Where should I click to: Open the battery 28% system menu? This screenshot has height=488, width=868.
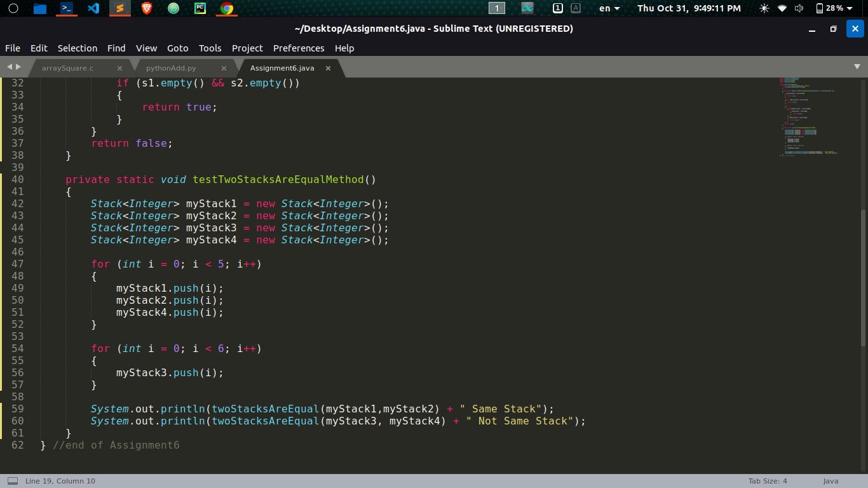[834, 8]
